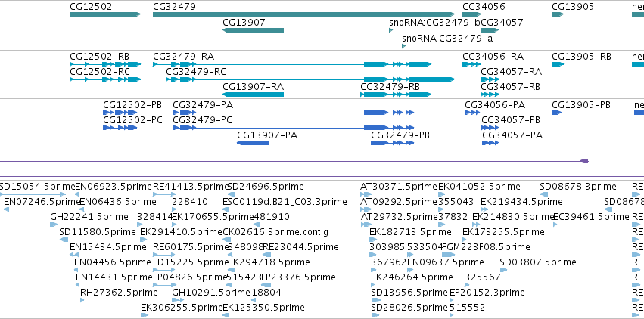Click the EC39461.5prime label
Screen dimensions: 644x319
[x=592, y=216]
